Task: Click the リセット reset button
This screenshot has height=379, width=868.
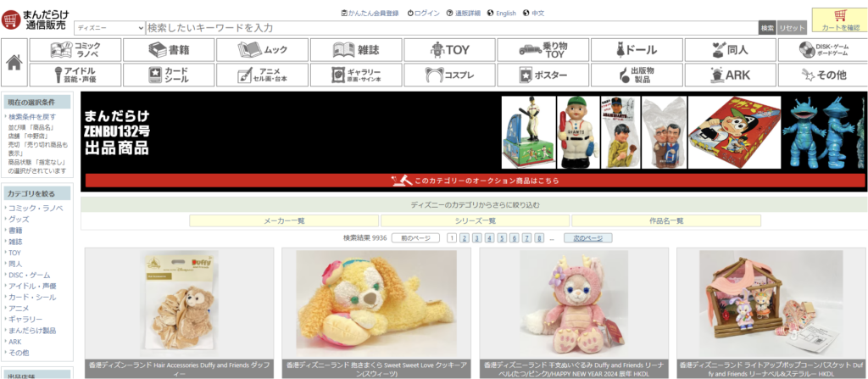Action: (x=791, y=28)
